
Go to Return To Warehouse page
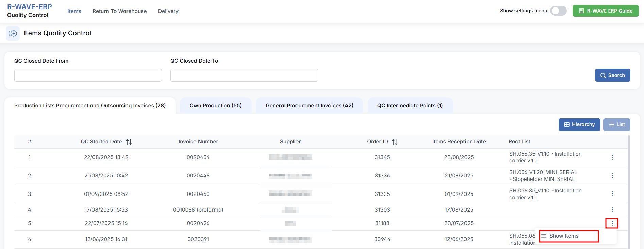(x=119, y=11)
